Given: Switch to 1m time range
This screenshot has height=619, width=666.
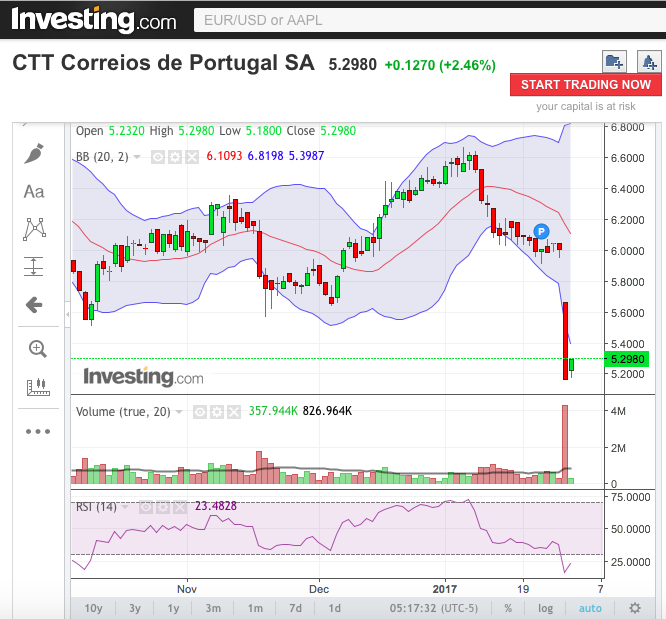Looking at the screenshot, I should coord(255,608).
